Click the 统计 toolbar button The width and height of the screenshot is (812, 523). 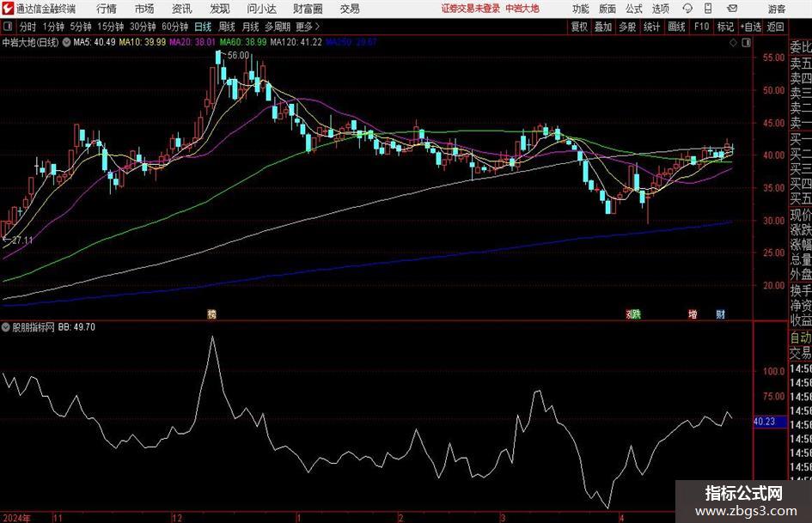(x=651, y=27)
